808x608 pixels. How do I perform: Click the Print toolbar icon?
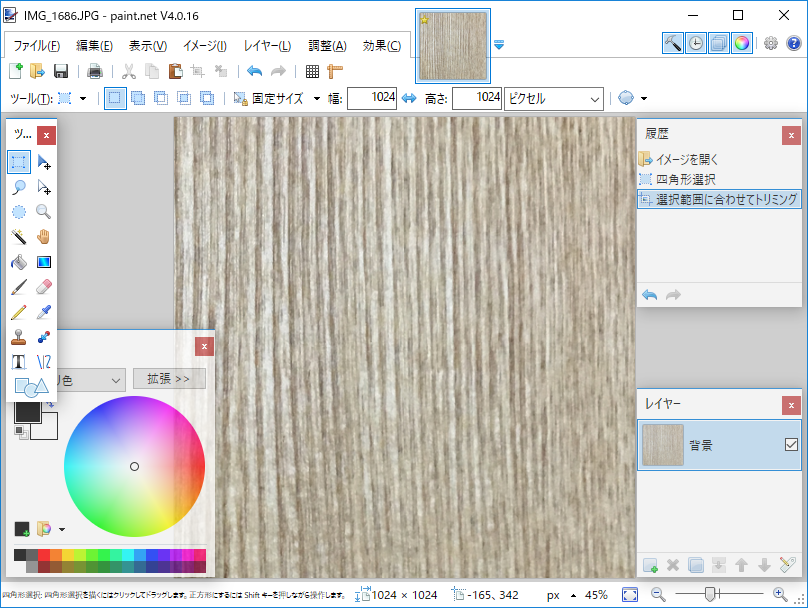95,71
